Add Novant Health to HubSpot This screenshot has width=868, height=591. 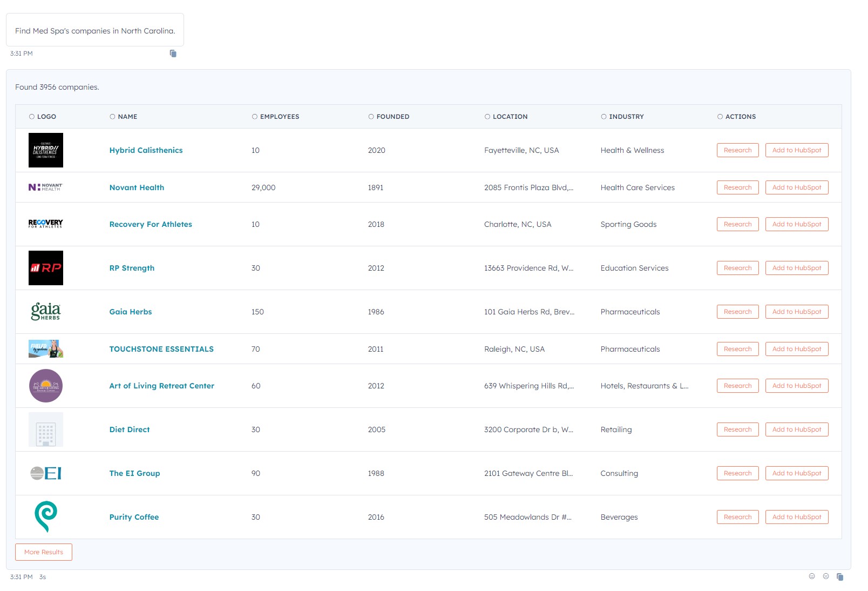[797, 187]
